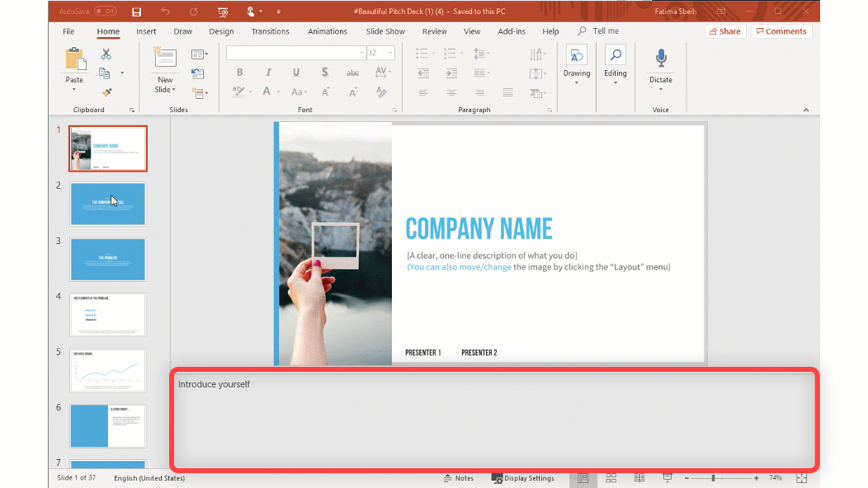Open the Transitions tab
The width and height of the screenshot is (868, 488).
point(271,31)
